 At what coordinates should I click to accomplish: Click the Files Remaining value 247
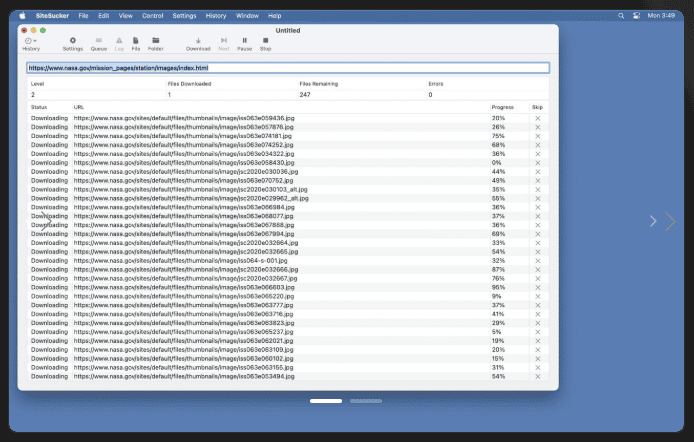click(x=305, y=95)
